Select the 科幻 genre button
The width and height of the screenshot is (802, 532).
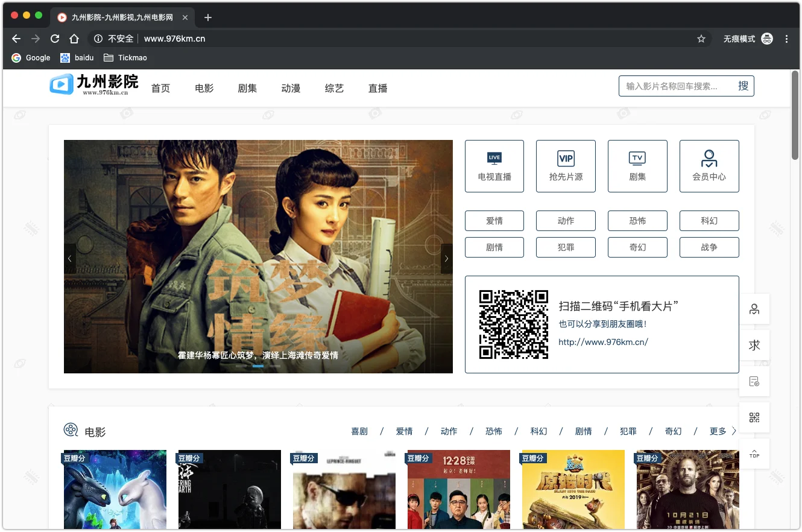pos(709,221)
